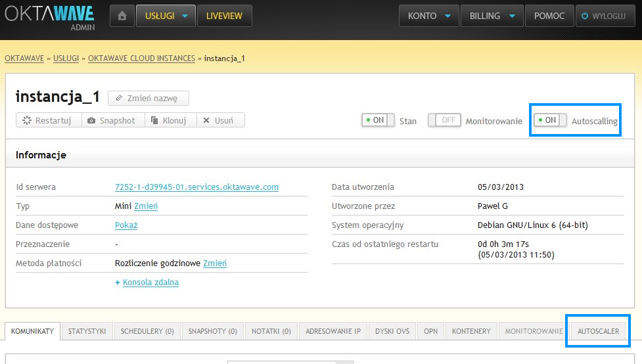This screenshot has width=642, height=364.
Task: Toggle the Stan ON switch
Action: [x=378, y=120]
